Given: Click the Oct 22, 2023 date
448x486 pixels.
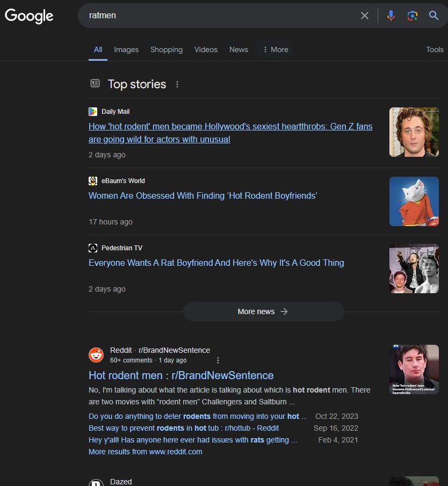Looking at the screenshot, I should tap(337, 416).
